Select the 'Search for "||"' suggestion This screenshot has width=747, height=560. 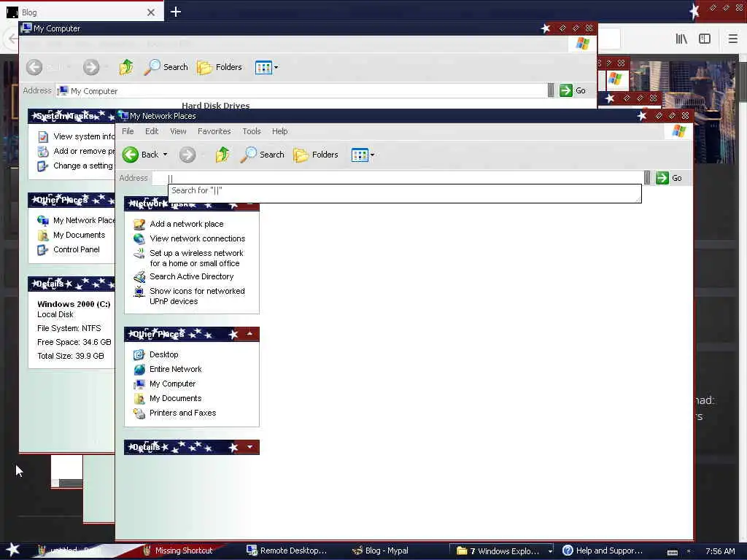[404, 191]
